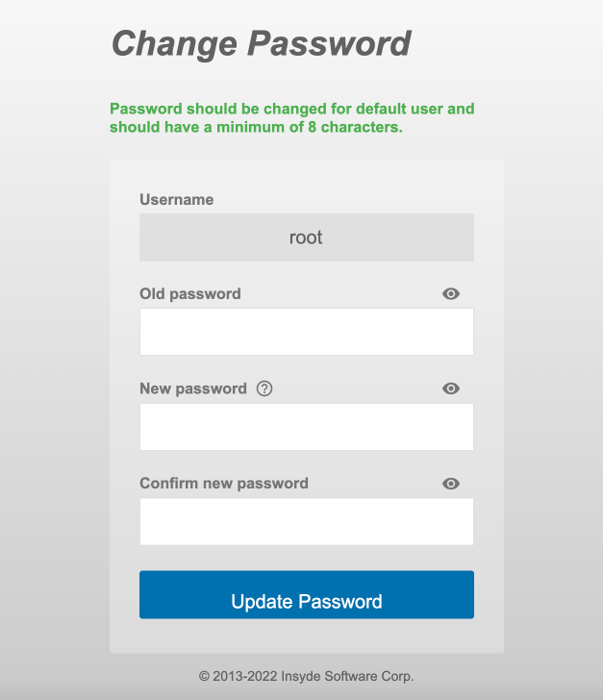Viewport: 603px width, 700px height.
Task: Show the old password with eye icon
Action: [x=451, y=294]
